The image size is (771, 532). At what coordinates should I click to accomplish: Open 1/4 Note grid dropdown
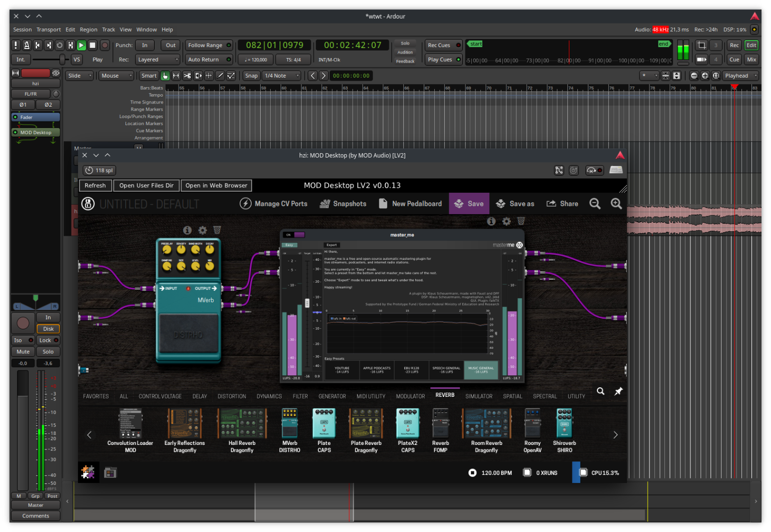(282, 76)
